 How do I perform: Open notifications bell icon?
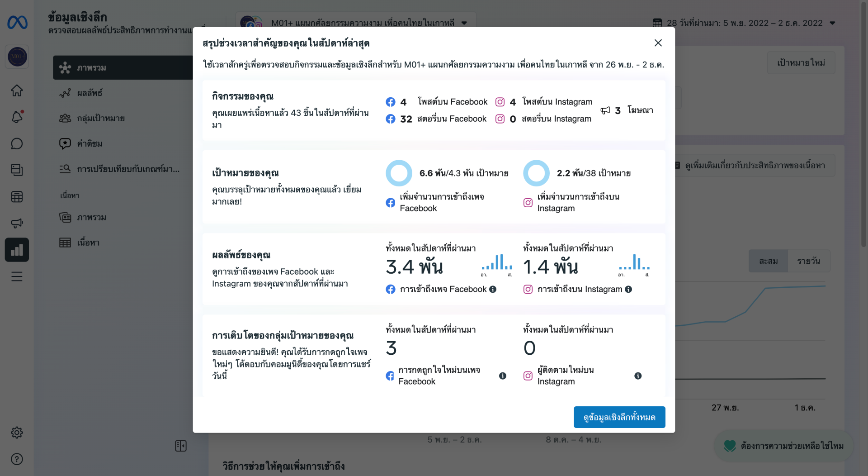(x=17, y=117)
